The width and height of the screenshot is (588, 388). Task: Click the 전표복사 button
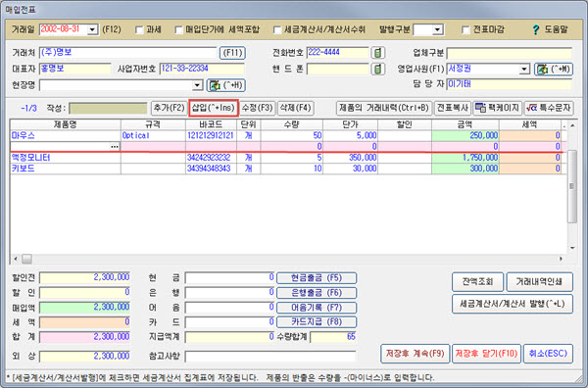point(453,108)
